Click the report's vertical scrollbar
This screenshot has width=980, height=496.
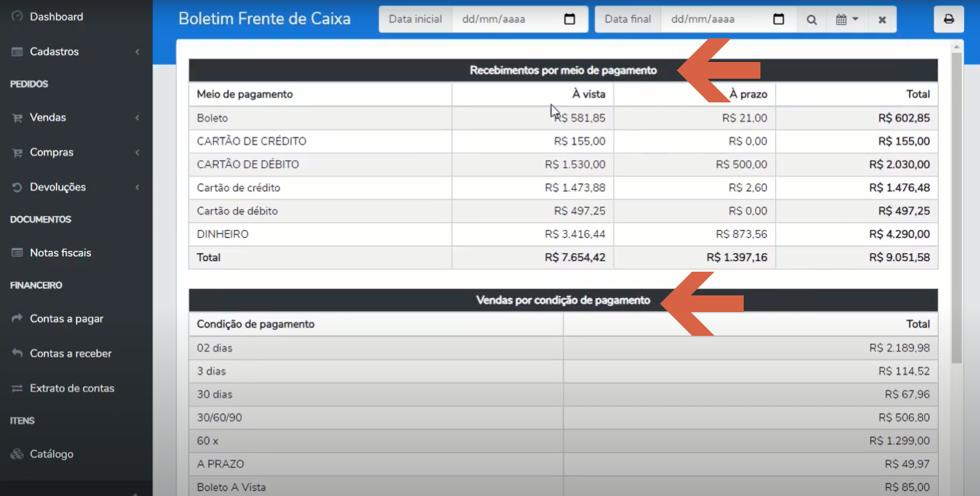(x=957, y=208)
